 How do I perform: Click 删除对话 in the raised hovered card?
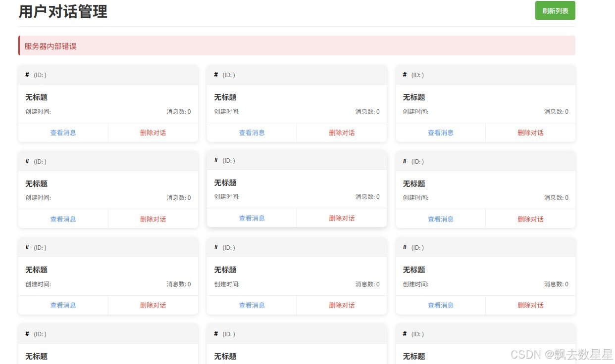pos(342,218)
